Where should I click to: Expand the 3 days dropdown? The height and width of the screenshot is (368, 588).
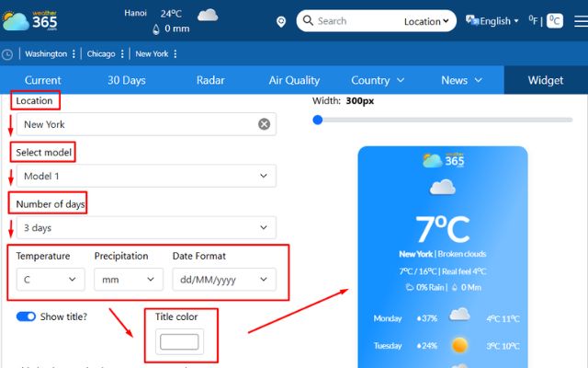click(146, 227)
